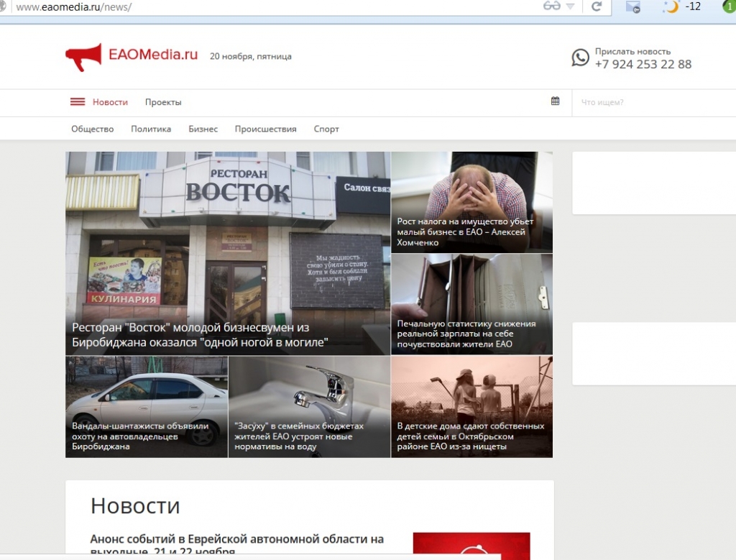Screen dimensions: 736x560
Task: Click the calendar icon in the navigation bar
Action: [555, 100]
